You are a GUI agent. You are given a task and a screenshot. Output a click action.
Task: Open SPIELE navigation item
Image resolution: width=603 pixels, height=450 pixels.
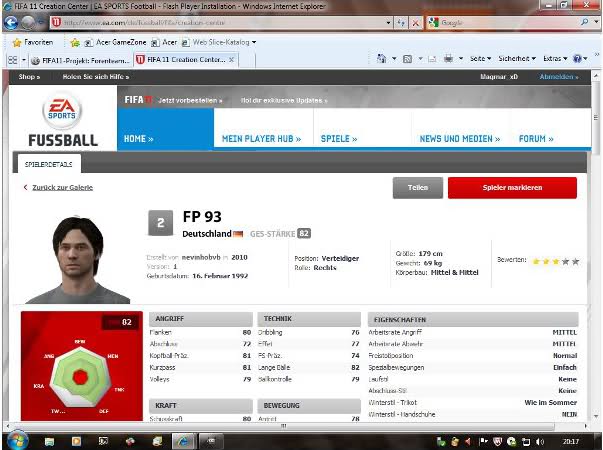[x=339, y=139]
